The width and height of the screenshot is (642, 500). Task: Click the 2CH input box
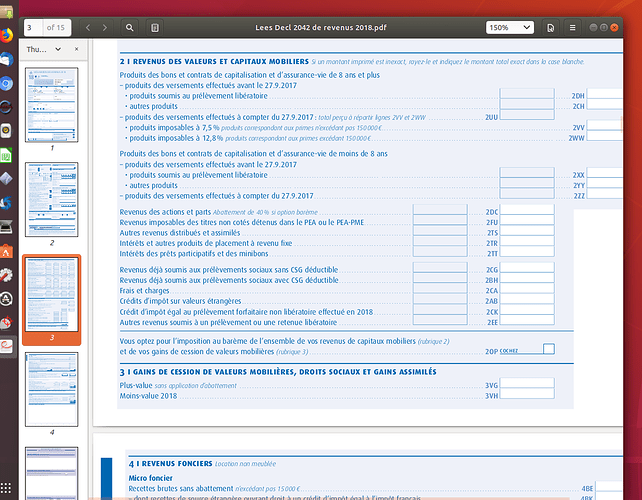coord(605,104)
